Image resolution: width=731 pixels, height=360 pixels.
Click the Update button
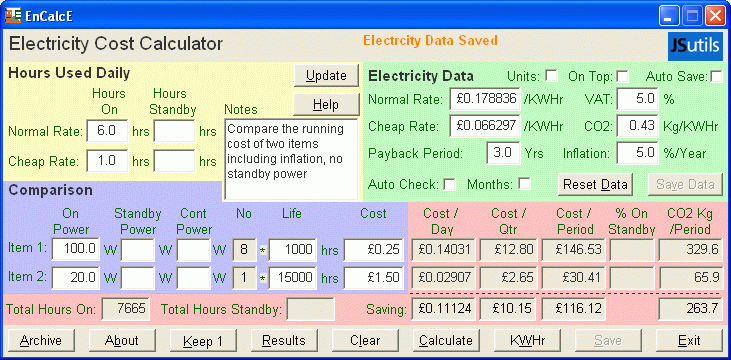(326, 76)
